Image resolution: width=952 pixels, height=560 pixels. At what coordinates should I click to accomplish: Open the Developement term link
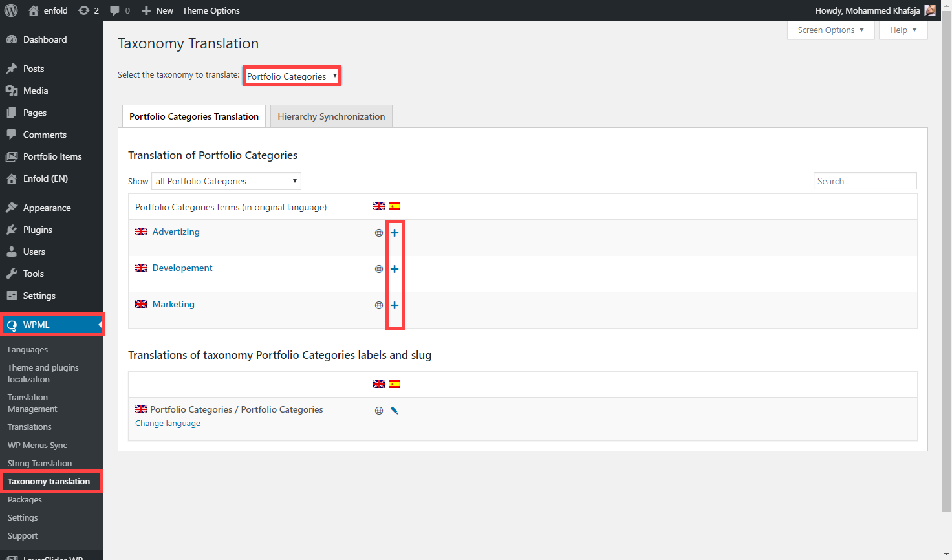(x=182, y=268)
